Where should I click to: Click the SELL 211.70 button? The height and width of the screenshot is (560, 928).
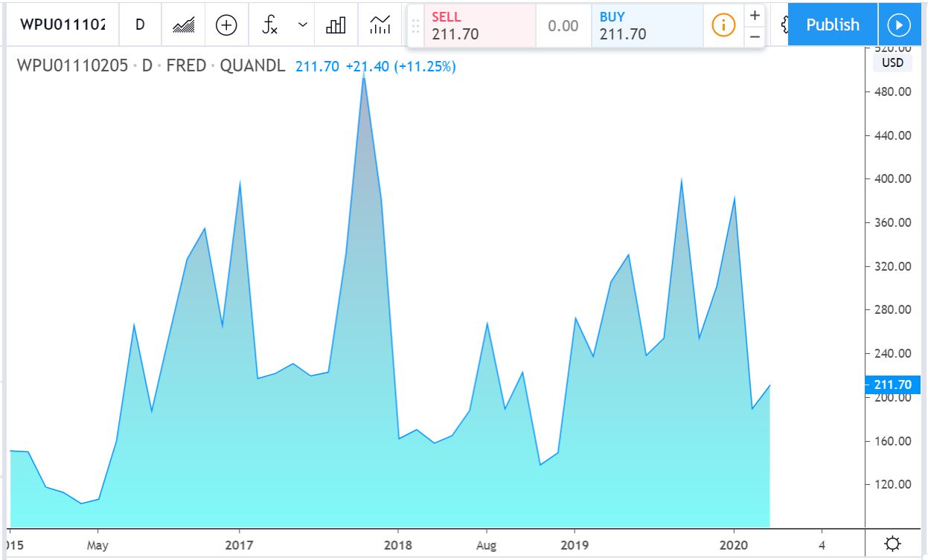click(x=479, y=25)
